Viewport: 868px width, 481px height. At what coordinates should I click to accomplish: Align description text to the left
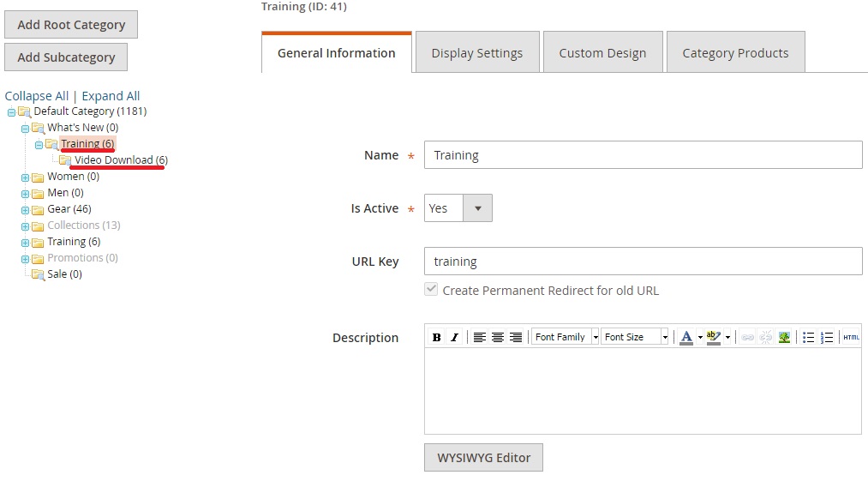480,337
